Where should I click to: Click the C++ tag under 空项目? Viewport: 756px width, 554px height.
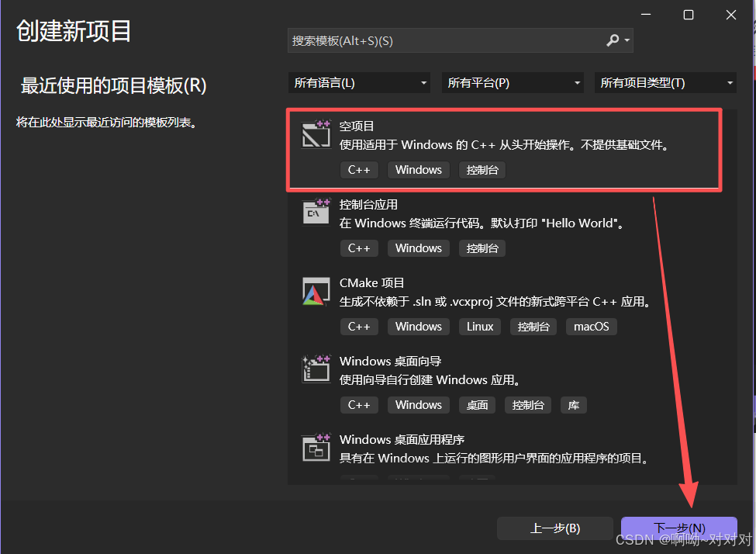pyautogui.click(x=359, y=170)
